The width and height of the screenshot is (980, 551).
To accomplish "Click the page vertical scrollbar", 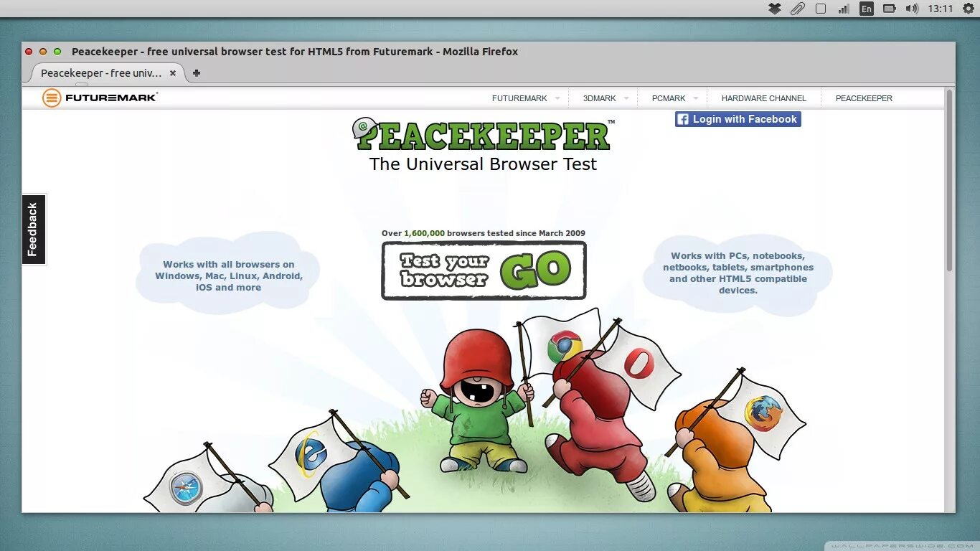I will click(x=949, y=179).
